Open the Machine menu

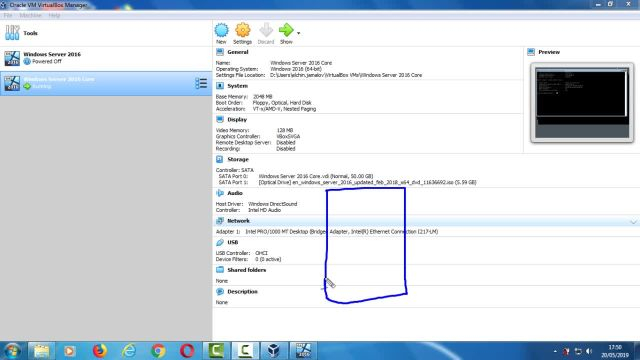30,16
